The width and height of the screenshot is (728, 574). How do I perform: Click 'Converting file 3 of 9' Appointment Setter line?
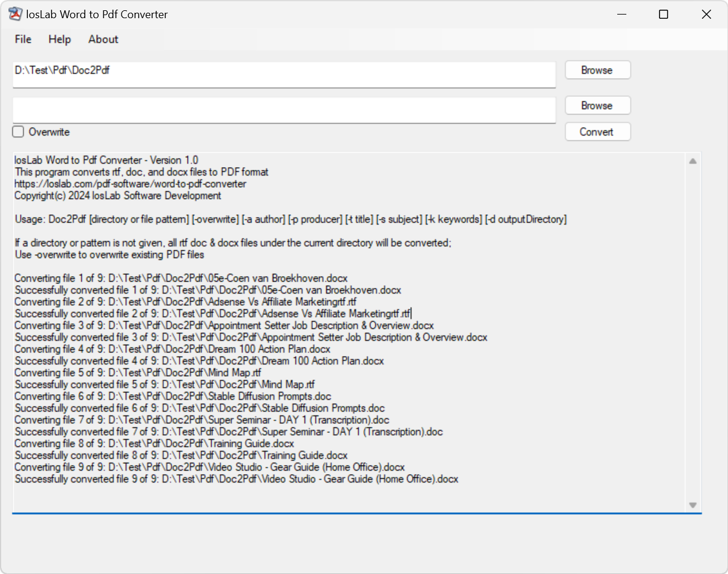point(224,326)
